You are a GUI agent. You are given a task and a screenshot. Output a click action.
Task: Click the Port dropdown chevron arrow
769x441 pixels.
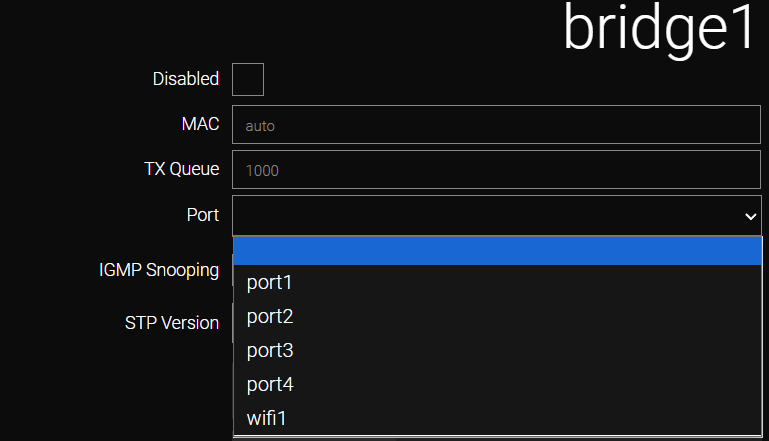[750, 216]
